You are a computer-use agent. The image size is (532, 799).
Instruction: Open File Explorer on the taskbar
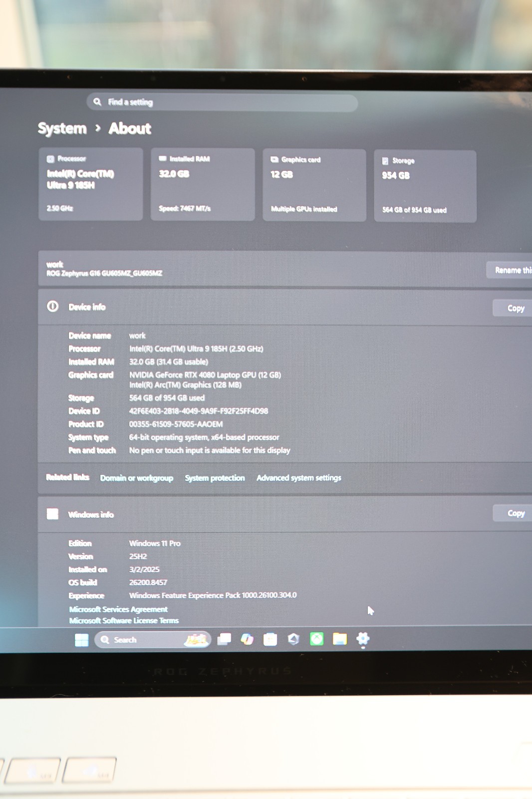(340, 639)
